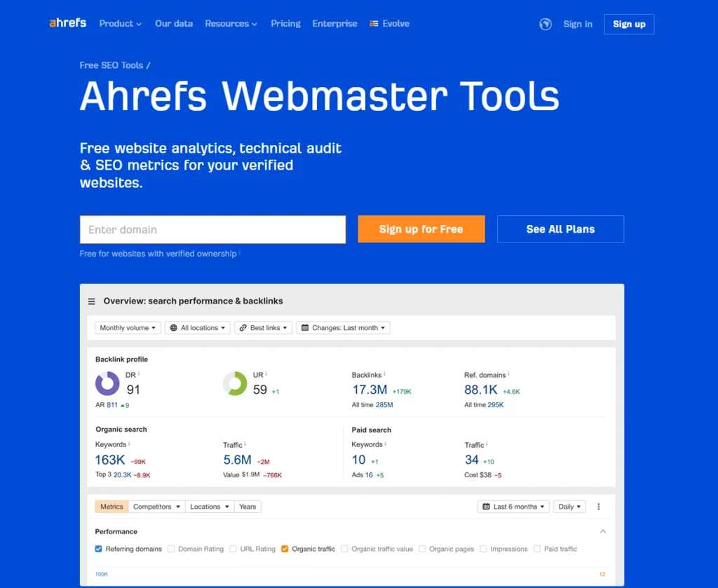Open the Product dropdown menu
The width and height of the screenshot is (718, 588).
121,23
